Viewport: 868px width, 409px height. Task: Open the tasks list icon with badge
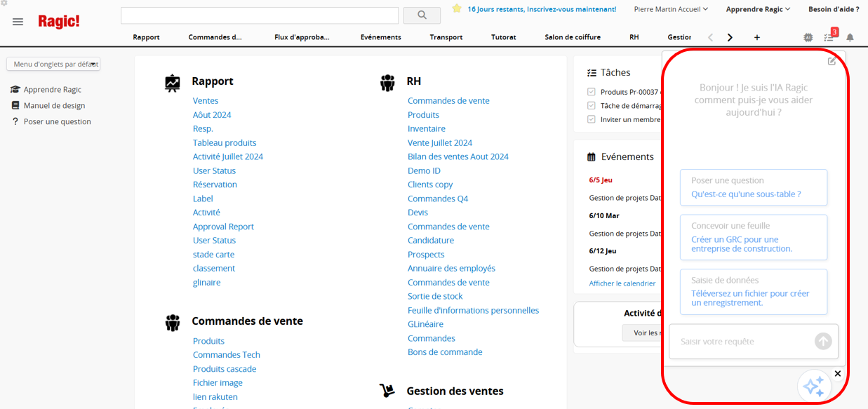pyautogui.click(x=829, y=36)
